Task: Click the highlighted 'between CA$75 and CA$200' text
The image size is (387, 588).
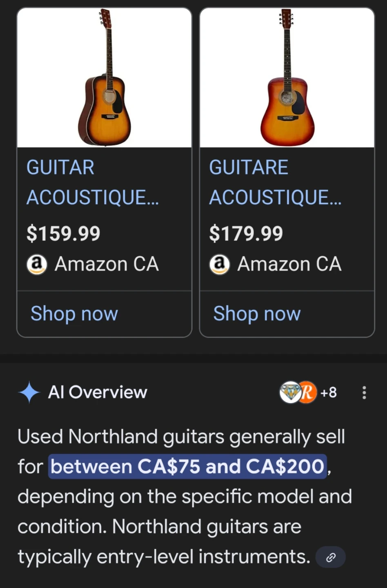Action: pos(188,466)
